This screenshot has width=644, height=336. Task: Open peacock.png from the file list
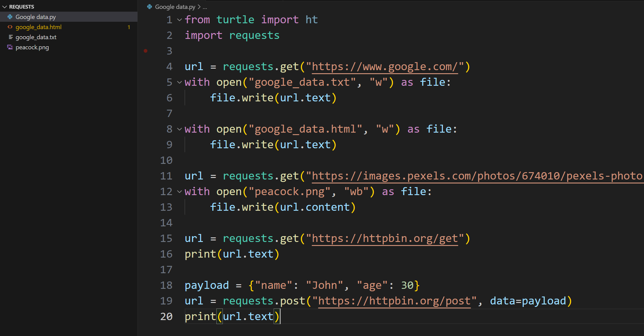pyautogui.click(x=32, y=47)
